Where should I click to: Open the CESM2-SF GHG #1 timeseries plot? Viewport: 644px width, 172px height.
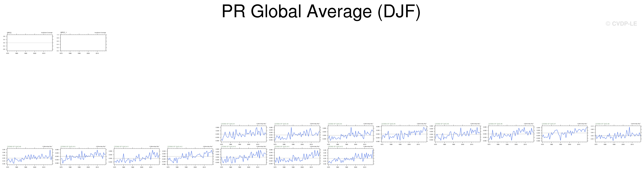tap(244, 134)
